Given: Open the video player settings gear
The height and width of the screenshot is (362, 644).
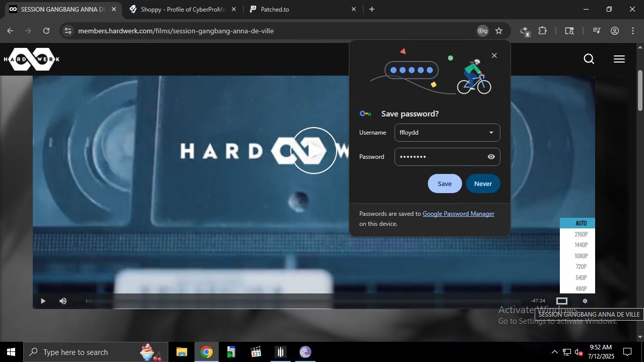Looking at the screenshot, I should click(x=584, y=300).
